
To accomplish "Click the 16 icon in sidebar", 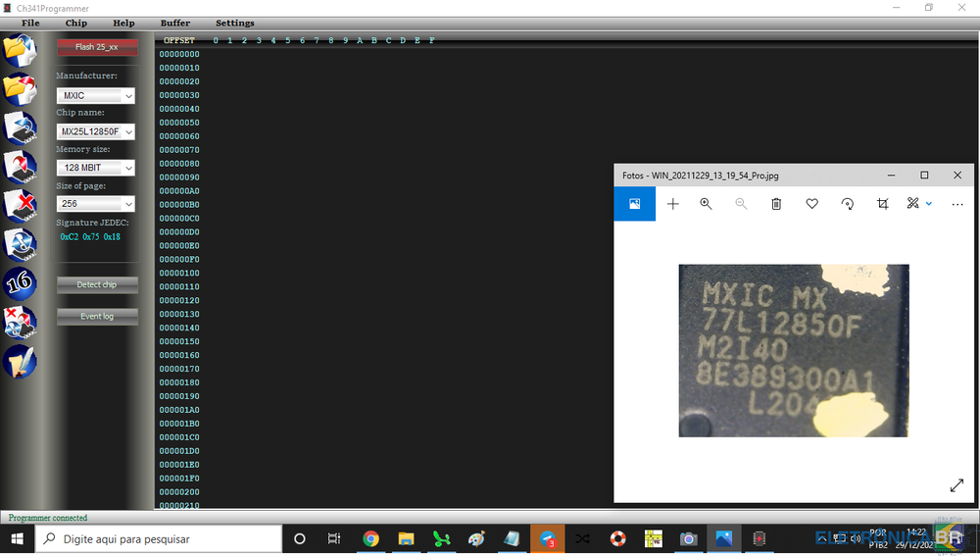I will [x=20, y=283].
